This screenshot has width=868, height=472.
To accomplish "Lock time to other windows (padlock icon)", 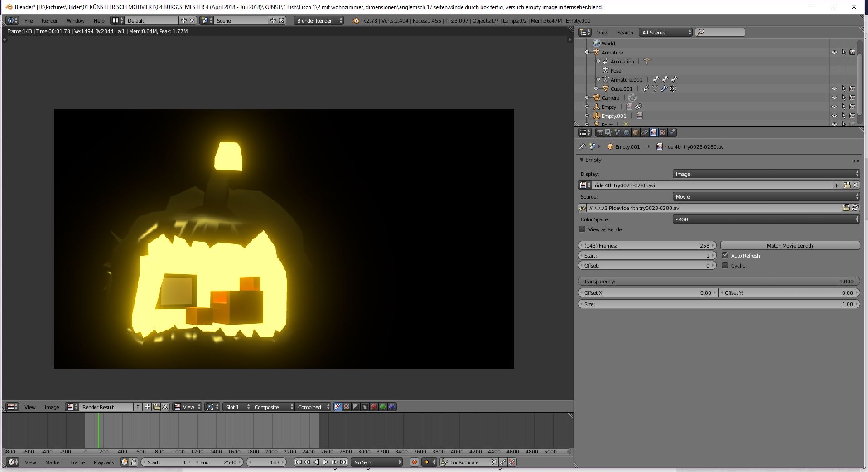I will click(134, 462).
